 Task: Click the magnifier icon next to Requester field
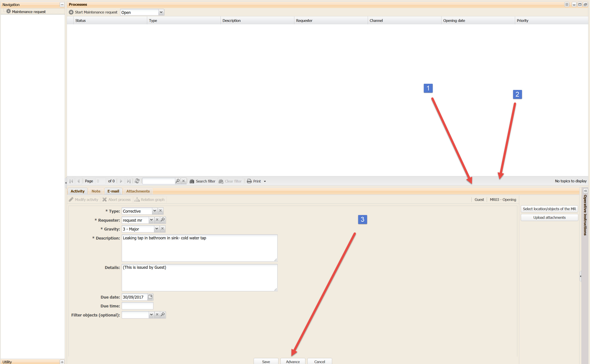163,220
